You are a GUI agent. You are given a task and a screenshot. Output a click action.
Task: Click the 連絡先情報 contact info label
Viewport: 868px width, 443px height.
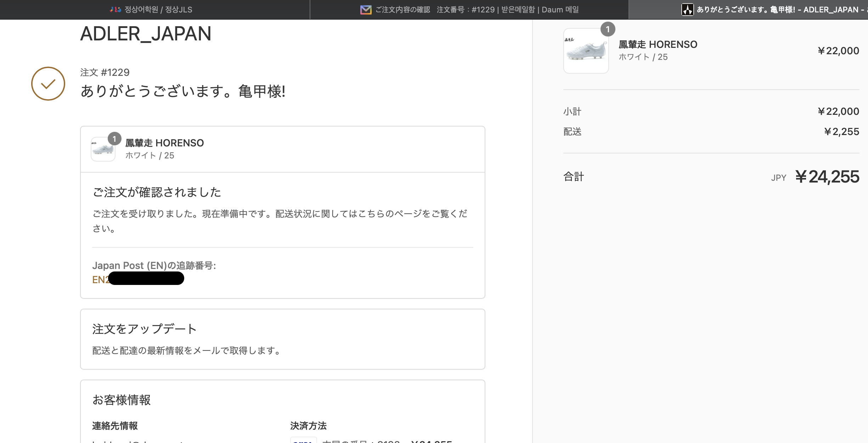point(115,426)
